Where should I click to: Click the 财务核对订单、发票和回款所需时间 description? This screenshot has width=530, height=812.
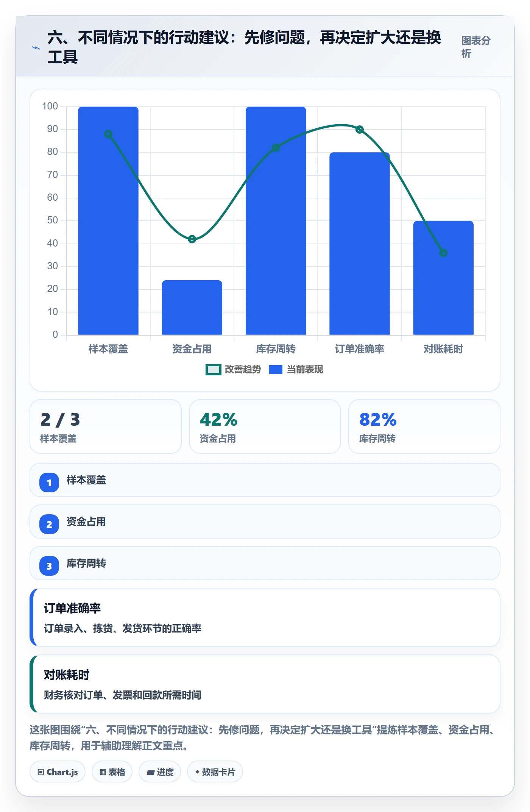click(123, 695)
